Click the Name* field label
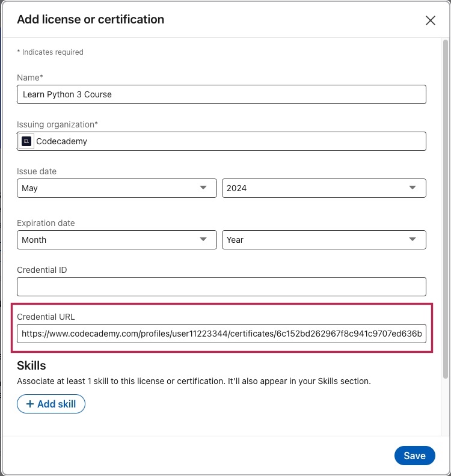The width and height of the screenshot is (451, 476). (x=29, y=78)
